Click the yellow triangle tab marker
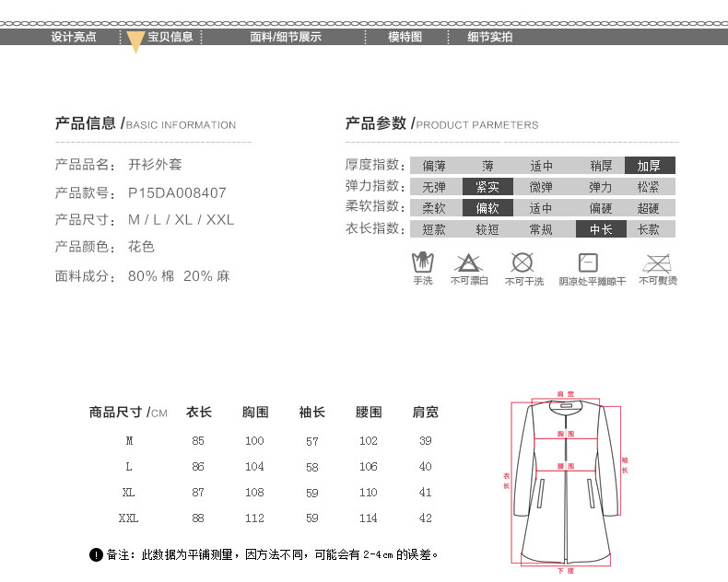Viewport: 728px width, 582px height. point(135,42)
